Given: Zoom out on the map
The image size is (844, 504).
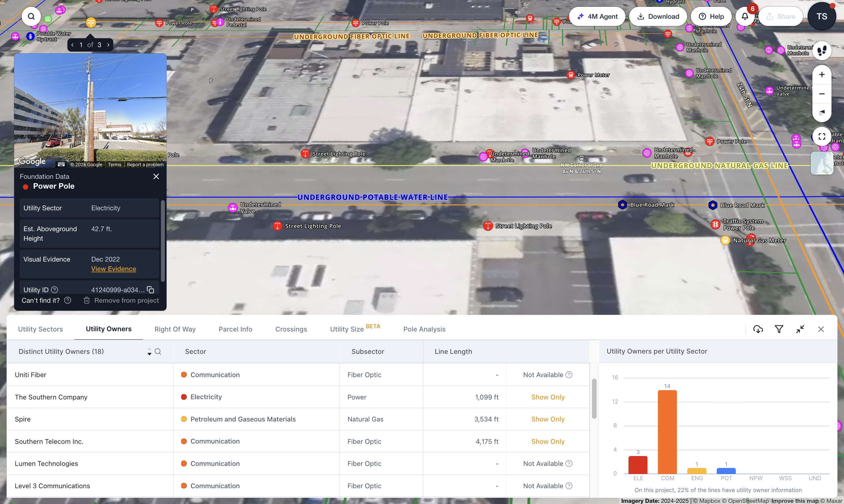Looking at the screenshot, I should tap(822, 94).
